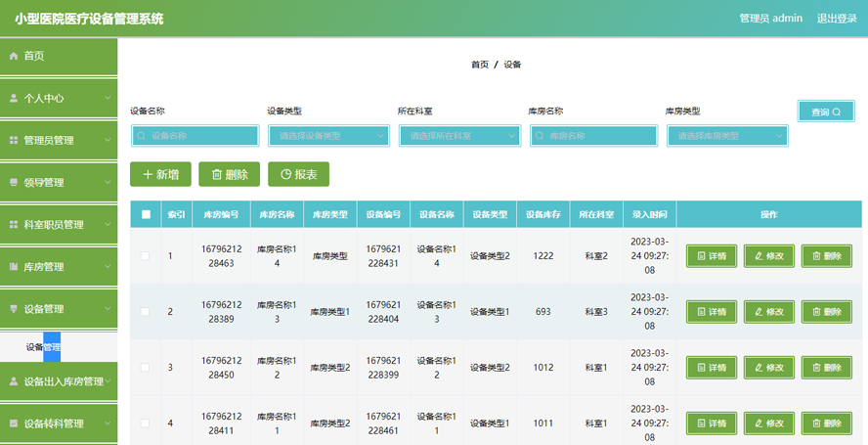Open the 首页 sidebar item
Viewport: 868px width, 445px height.
tap(59, 56)
